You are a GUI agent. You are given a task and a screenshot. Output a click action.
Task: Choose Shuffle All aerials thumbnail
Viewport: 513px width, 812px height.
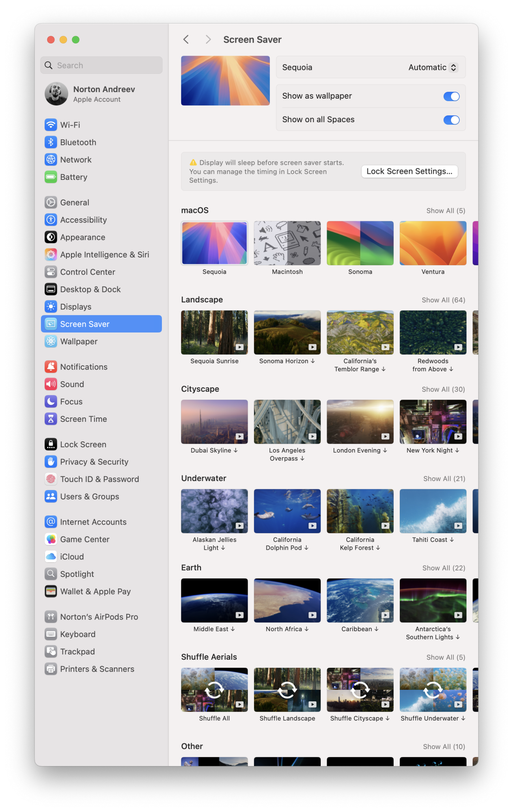pos(214,690)
